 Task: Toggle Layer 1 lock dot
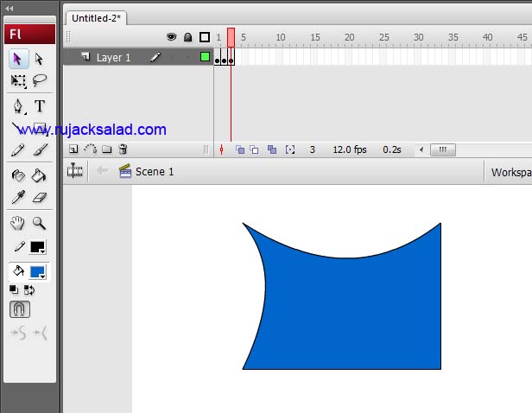click(x=188, y=57)
